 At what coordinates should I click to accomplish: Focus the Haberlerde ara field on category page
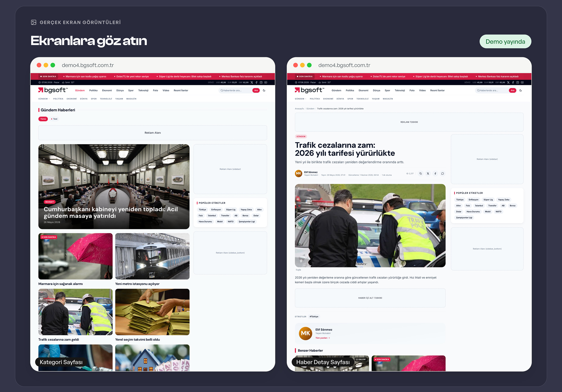pyautogui.click(x=235, y=90)
